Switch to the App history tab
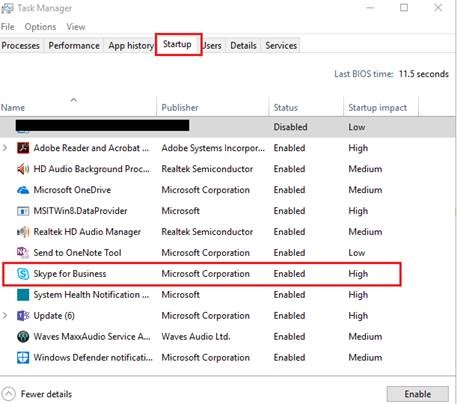The image size is (457, 404). [x=131, y=46]
